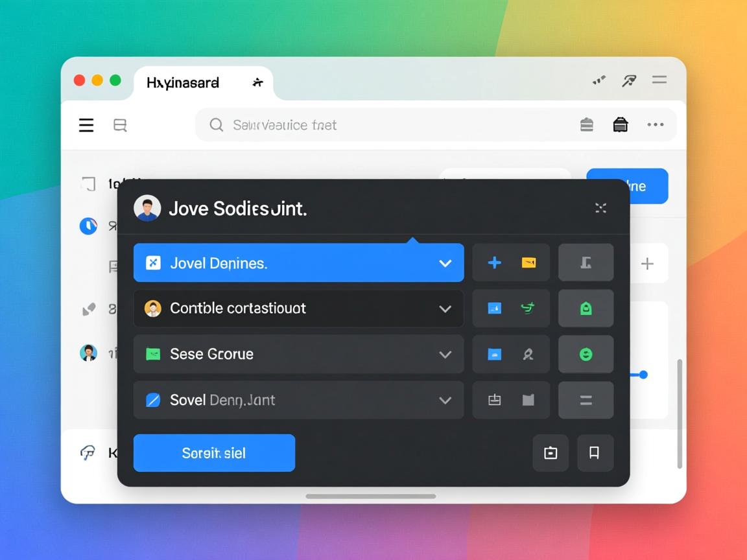Toggle the checkbox at top of list
The image size is (747, 560).
click(x=89, y=184)
